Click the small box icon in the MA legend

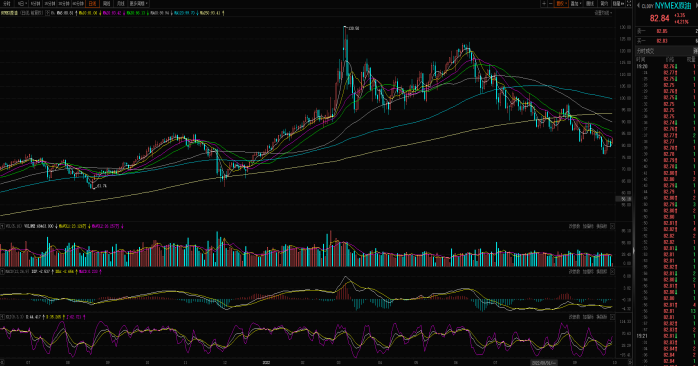48,13
